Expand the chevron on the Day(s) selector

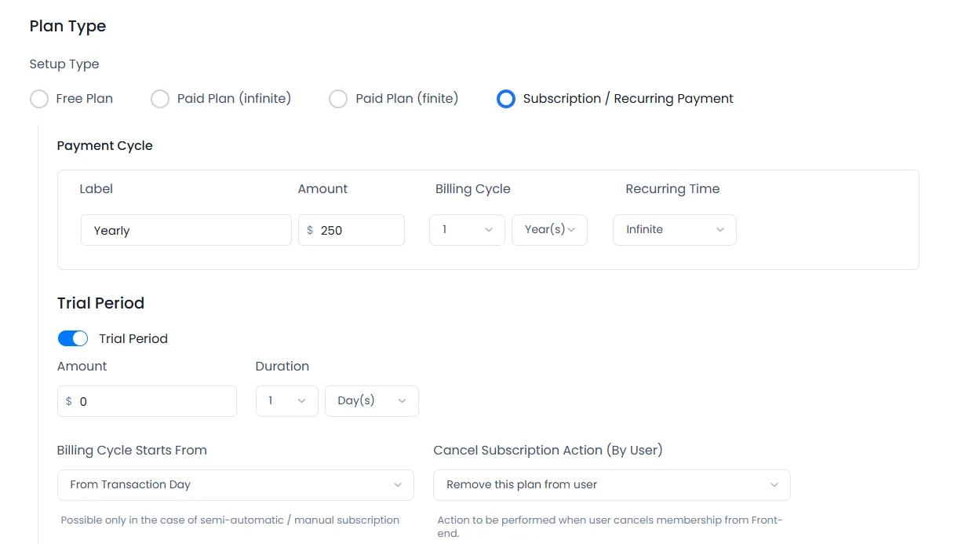point(403,400)
